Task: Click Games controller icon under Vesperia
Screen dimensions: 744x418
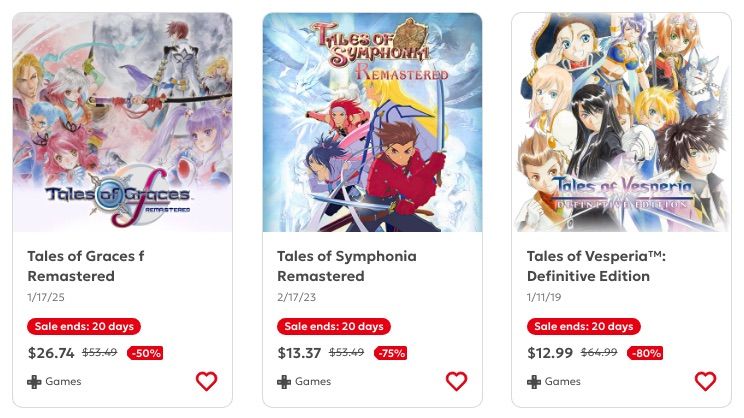Action: pos(534,381)
